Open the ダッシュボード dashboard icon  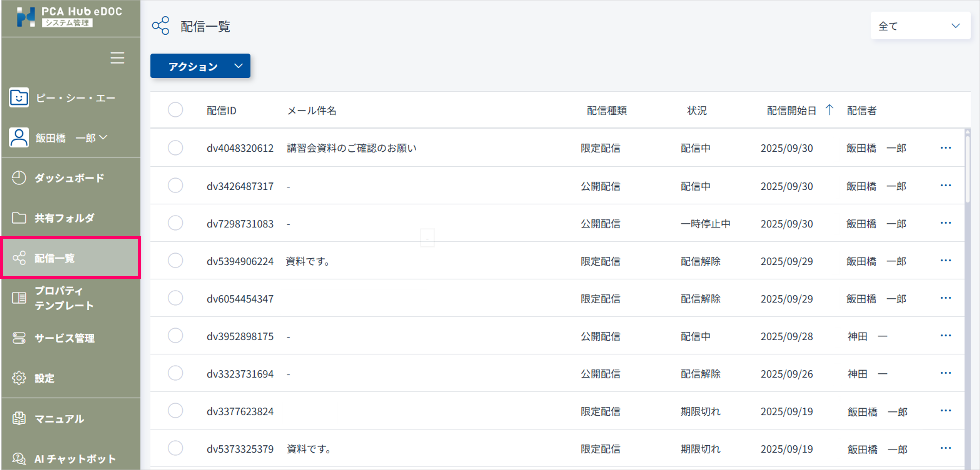coord(19,178)
